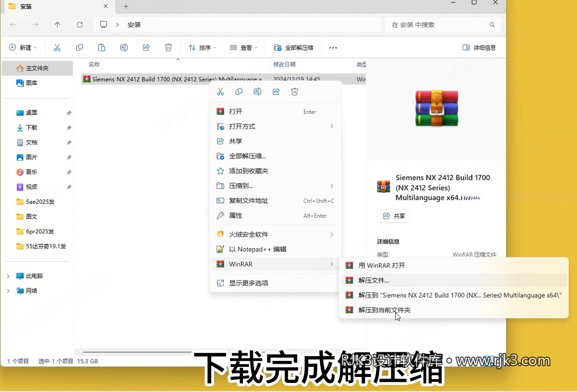Viewport: 577px width, 392px height.
Task: Select 解压文件... in WinRAR submenu
Action: [x=454, y=280]
